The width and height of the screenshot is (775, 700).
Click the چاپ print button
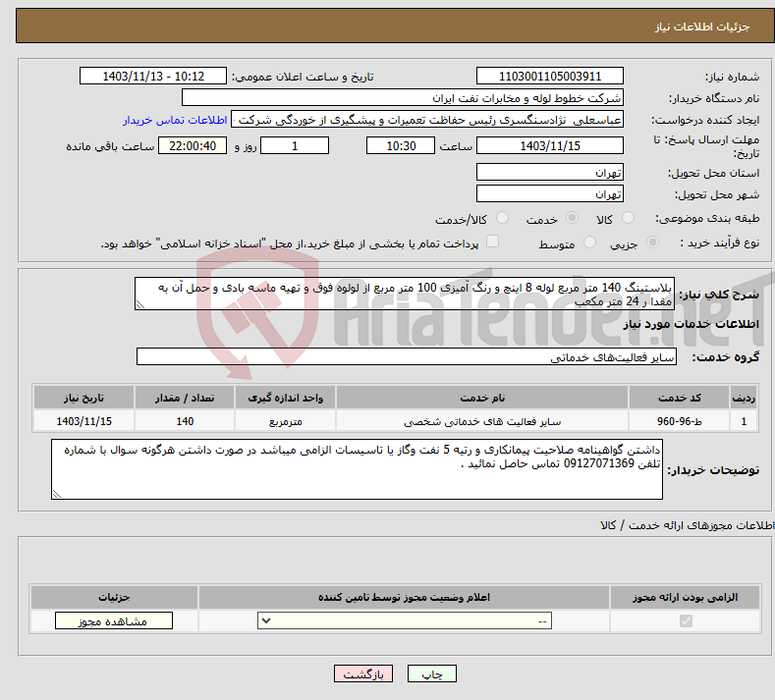click(432, 673)
